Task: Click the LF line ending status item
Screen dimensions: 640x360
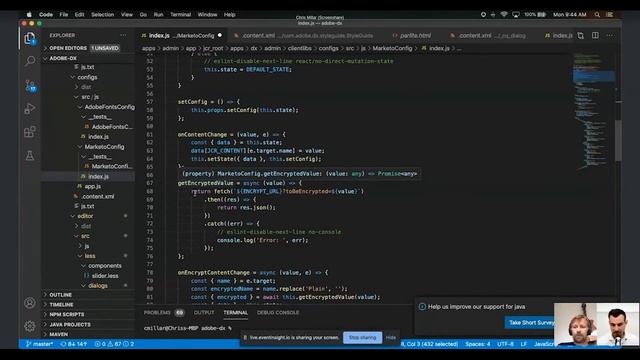Action: [x=523, y=344]
